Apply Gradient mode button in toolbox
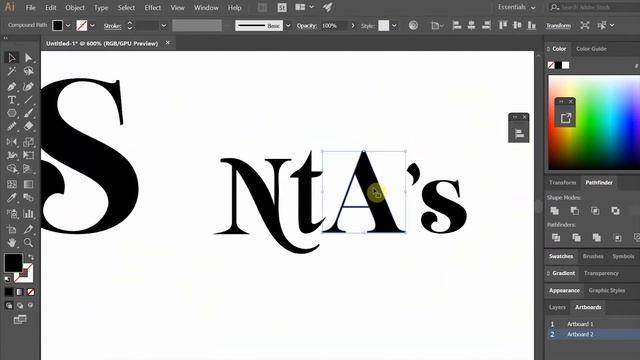This screenshot has height=360, width=640. pos(20,292)
